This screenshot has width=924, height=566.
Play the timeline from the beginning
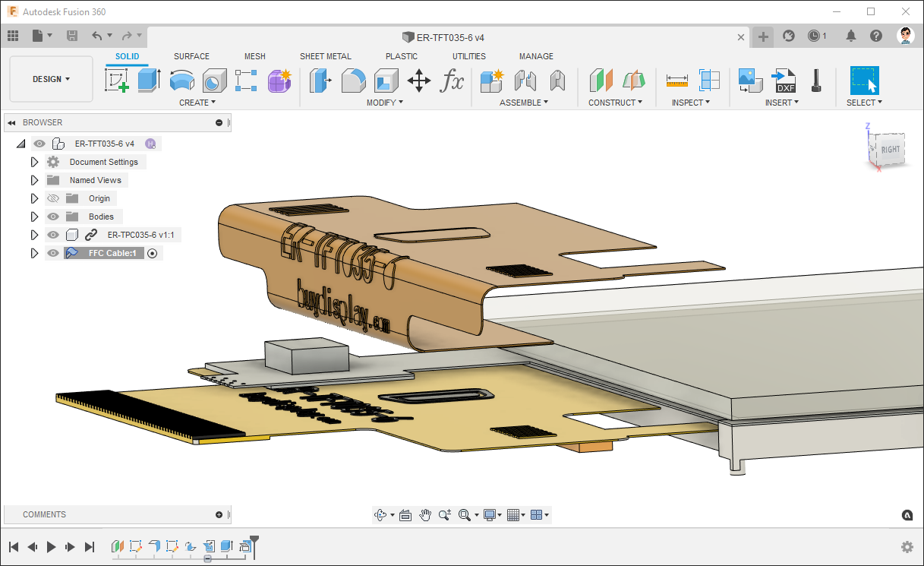(50, 546)
